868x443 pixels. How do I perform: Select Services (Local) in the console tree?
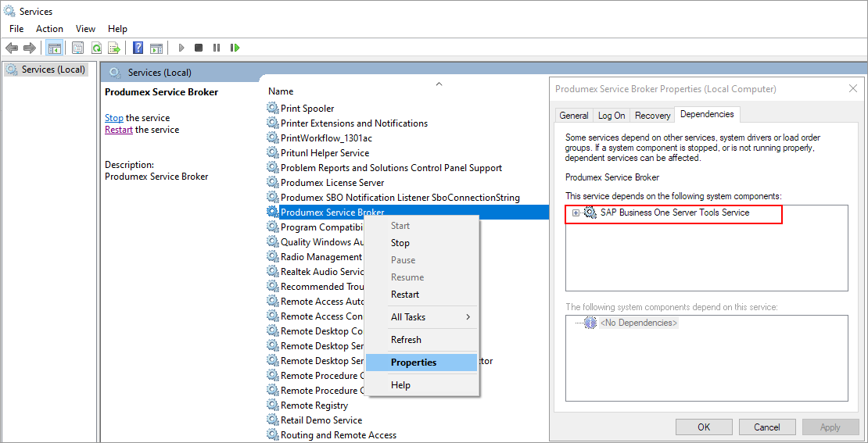(x=52, y=70)
